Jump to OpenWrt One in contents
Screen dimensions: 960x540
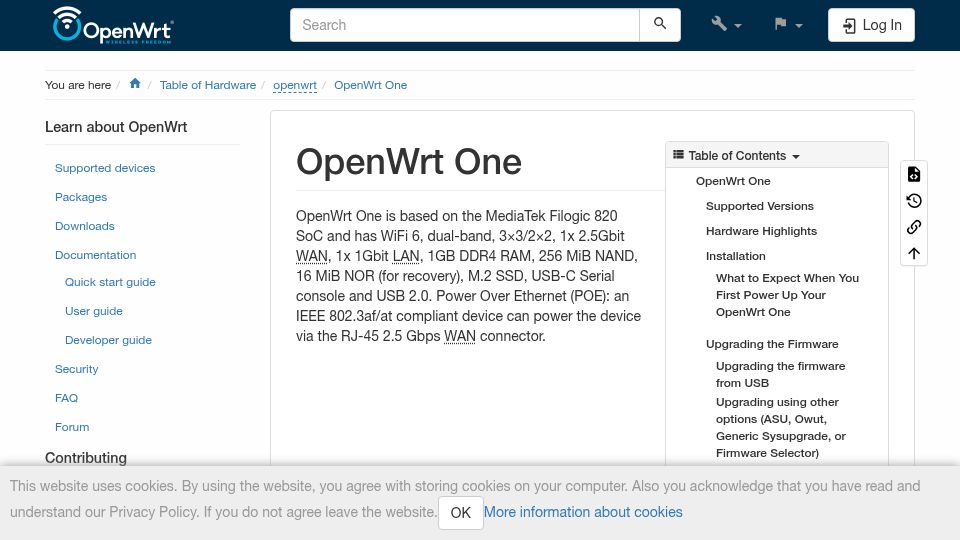click(x=733, y=181)
